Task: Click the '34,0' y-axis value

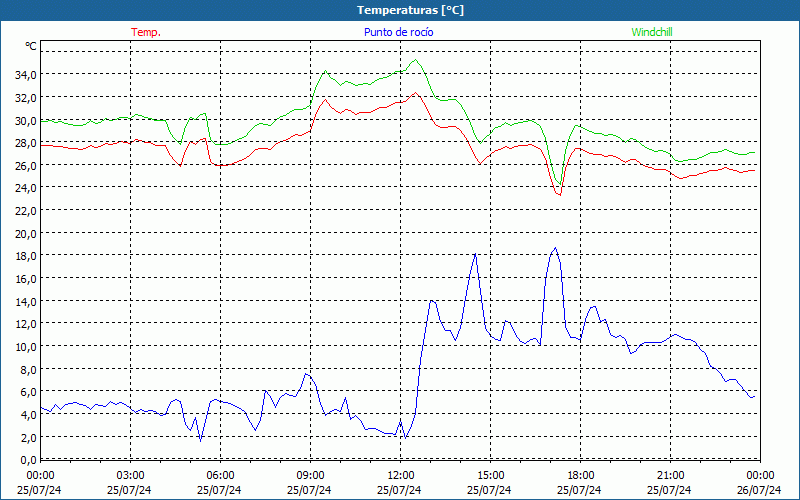Action: click(x=26, y=75)
